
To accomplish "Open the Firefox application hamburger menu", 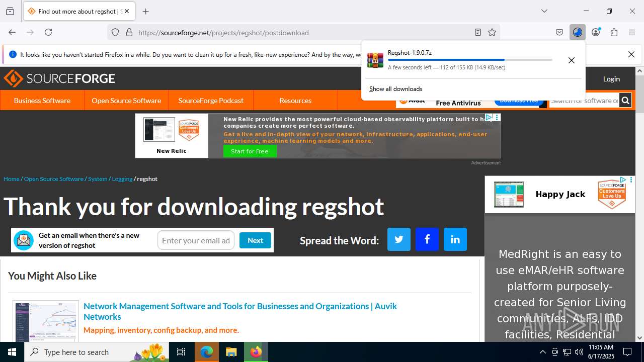I will pyautogui.click(x=632, y=32).
